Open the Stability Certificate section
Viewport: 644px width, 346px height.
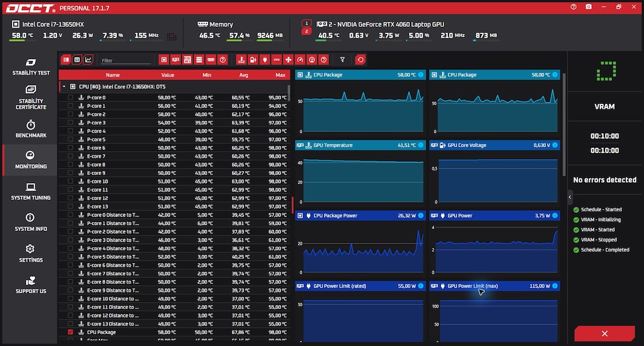(x=31, y=98)
